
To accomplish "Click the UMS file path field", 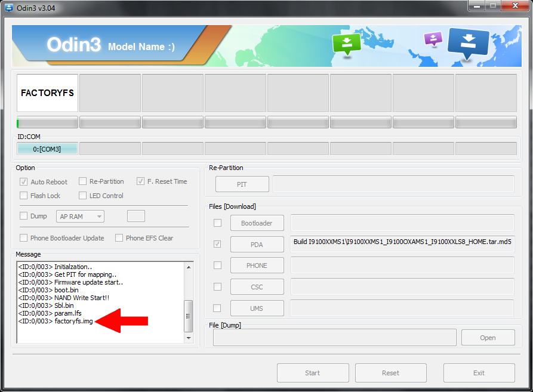I will click(402, 308).
